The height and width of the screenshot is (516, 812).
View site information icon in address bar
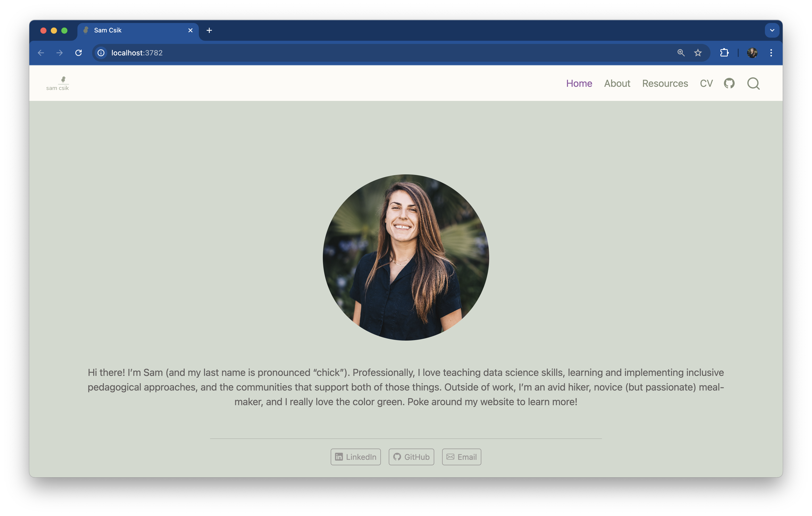101,53
